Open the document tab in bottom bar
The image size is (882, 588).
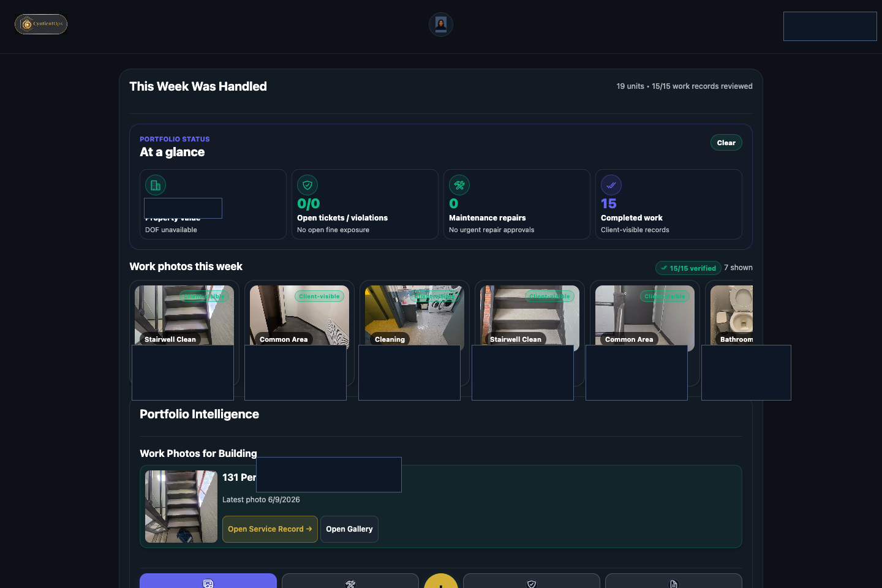674,581
